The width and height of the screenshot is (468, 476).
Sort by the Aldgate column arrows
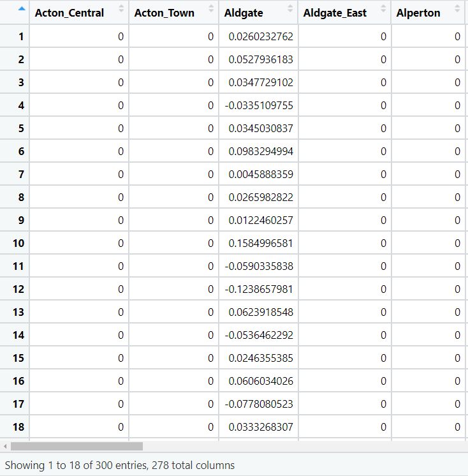(x=290, y=9)
